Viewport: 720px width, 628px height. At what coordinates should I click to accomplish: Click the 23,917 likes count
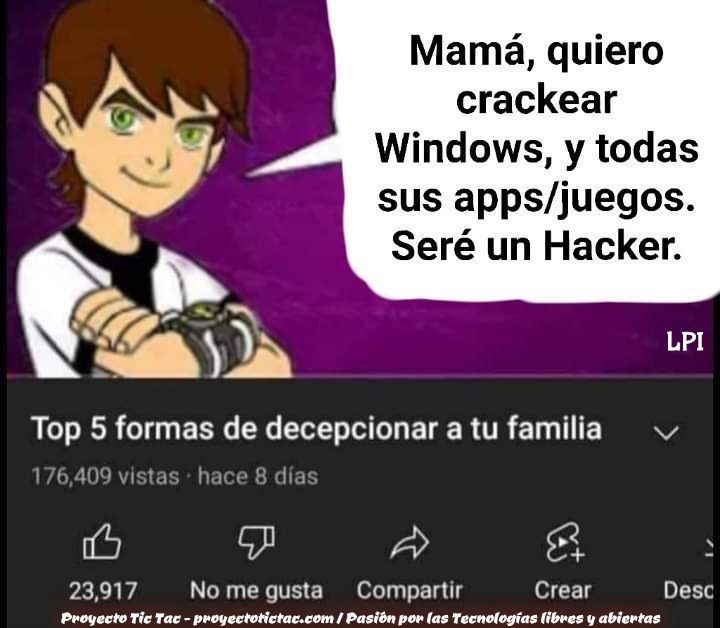pyautogui.click(x=103, y=590)
